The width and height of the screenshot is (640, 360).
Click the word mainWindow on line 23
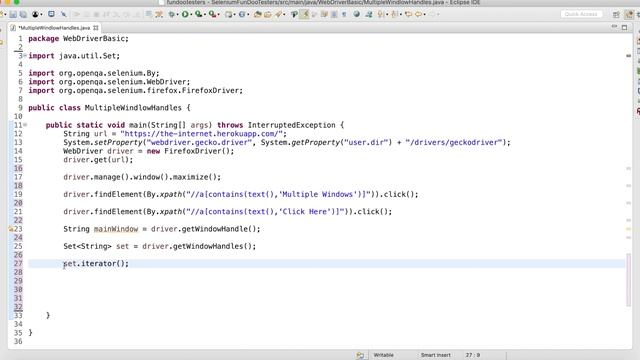(116, 229)
